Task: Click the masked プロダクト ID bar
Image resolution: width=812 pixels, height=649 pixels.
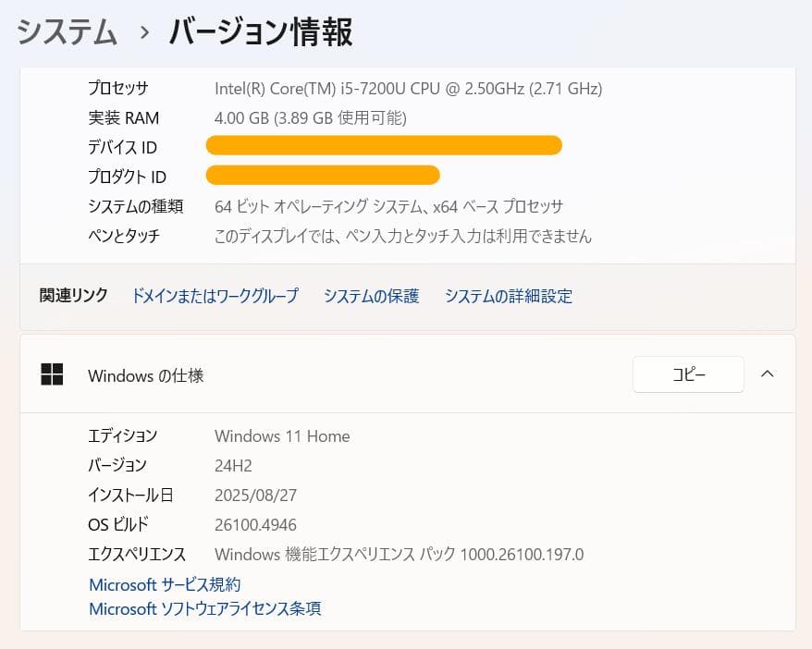Action: point(324,175)
